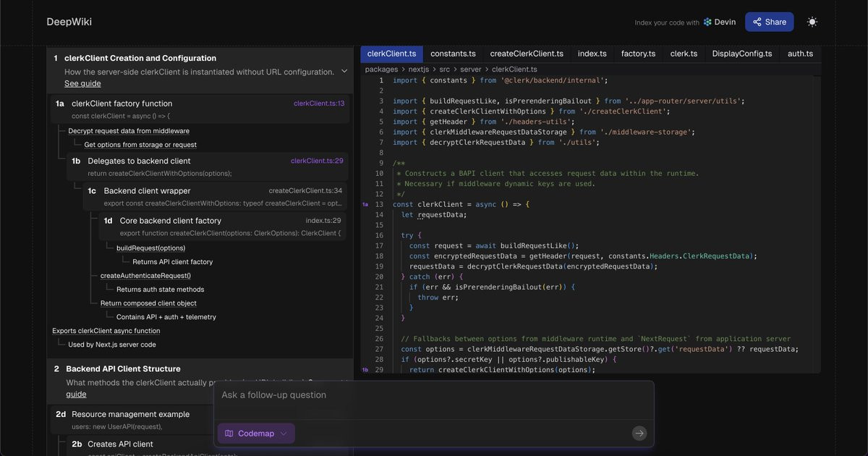Open the clerkClient.ts:13 source reference
This screenshot has height=456, width=868.
(318, 104)
